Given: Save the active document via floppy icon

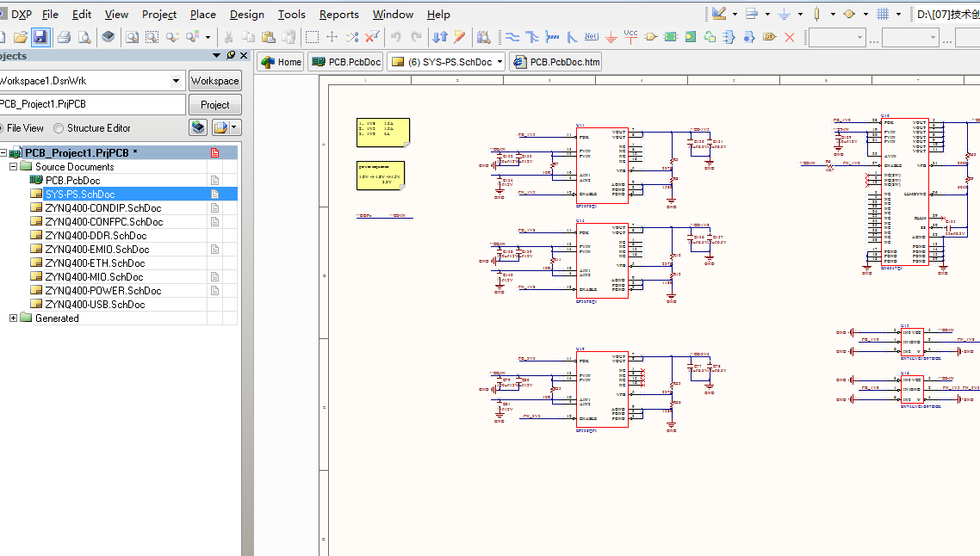Looking at the screenshot, I should [40, 38].
